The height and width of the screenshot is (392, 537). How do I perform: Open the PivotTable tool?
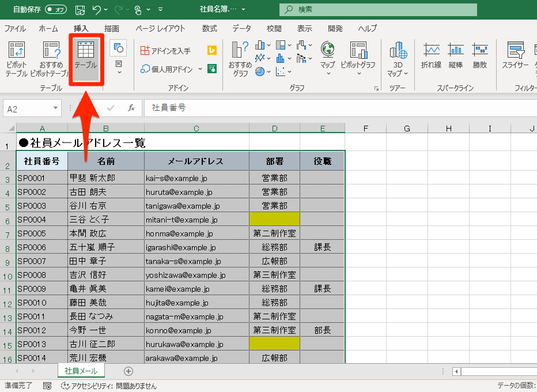[16, 59]
